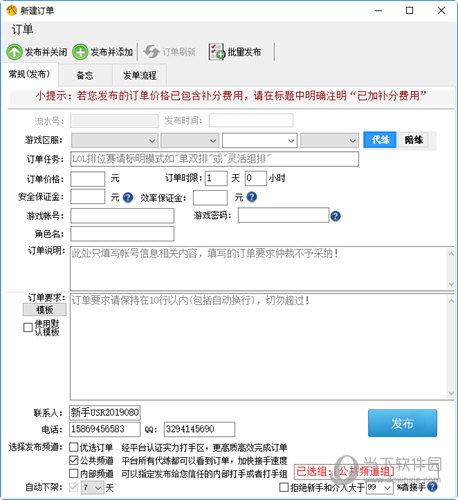Screen dimensions: 458x500
Task: Open the fourth 游戏区服 dropdown
Action: point(329,140)
